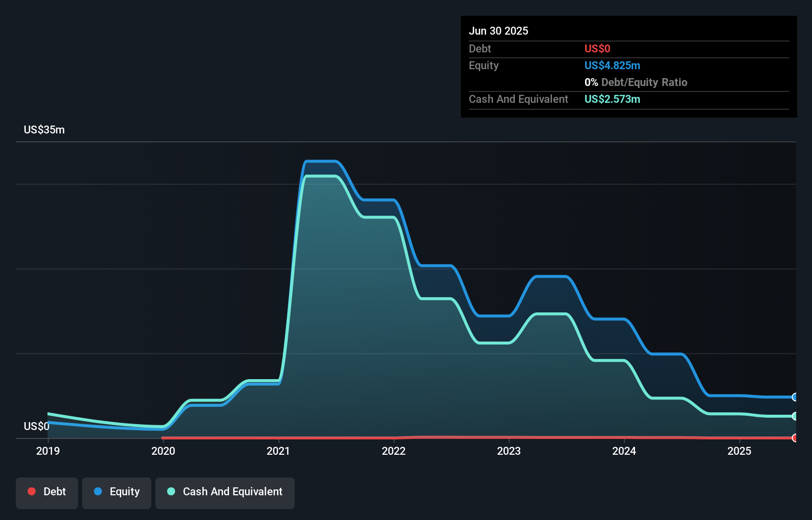Open details for the Debt/Equity Ratio row
The width and height of the screenshot is (812, 520).
tap(636, 82)
